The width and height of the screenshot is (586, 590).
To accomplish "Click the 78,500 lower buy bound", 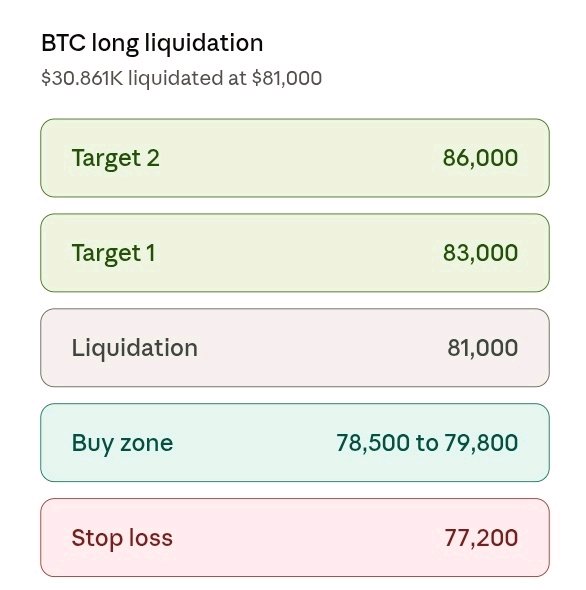I will pos(373,442).
